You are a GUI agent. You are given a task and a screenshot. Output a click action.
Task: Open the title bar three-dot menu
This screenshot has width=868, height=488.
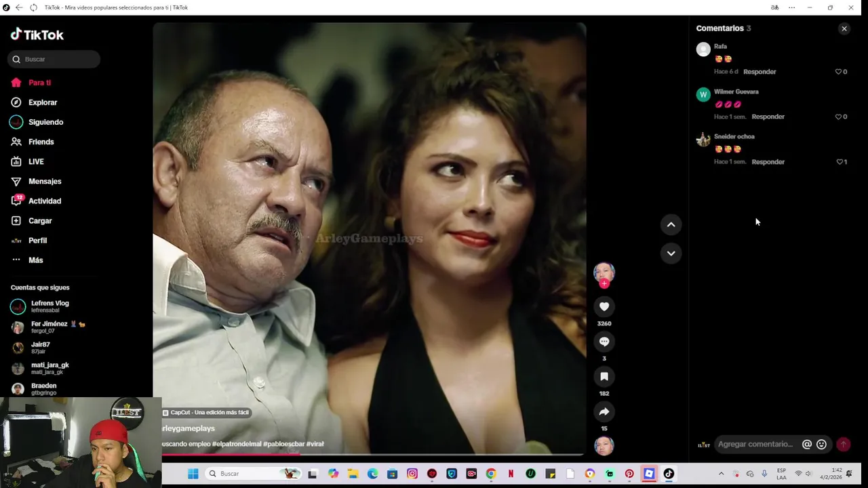(791, 7)
